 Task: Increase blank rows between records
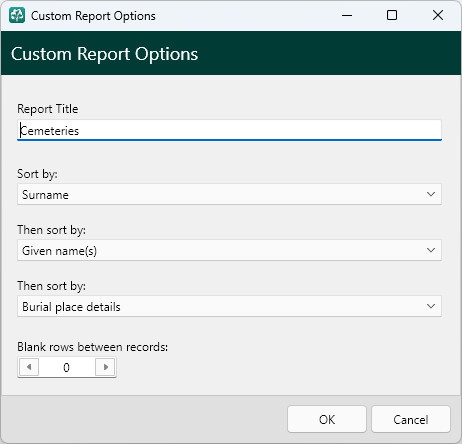coord(105,367)
